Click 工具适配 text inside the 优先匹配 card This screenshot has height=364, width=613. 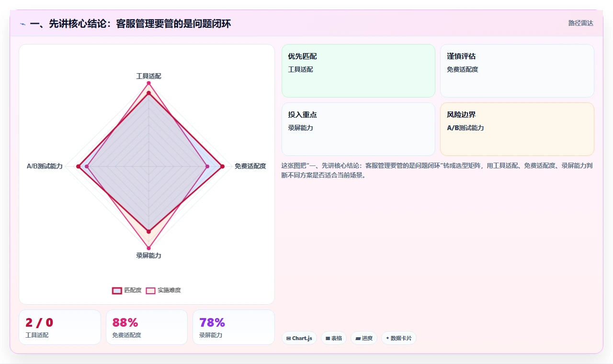[300, 69]
